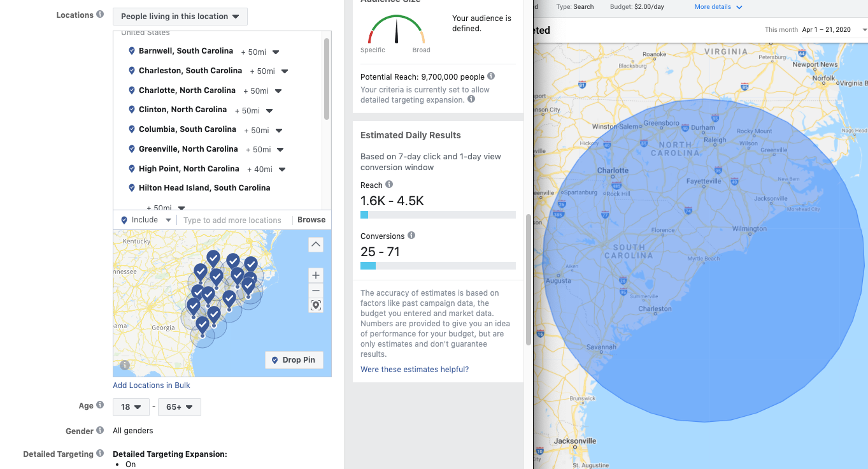Click the Savannah label on the Google Ads map
The image size is (868, 469).
601,347
